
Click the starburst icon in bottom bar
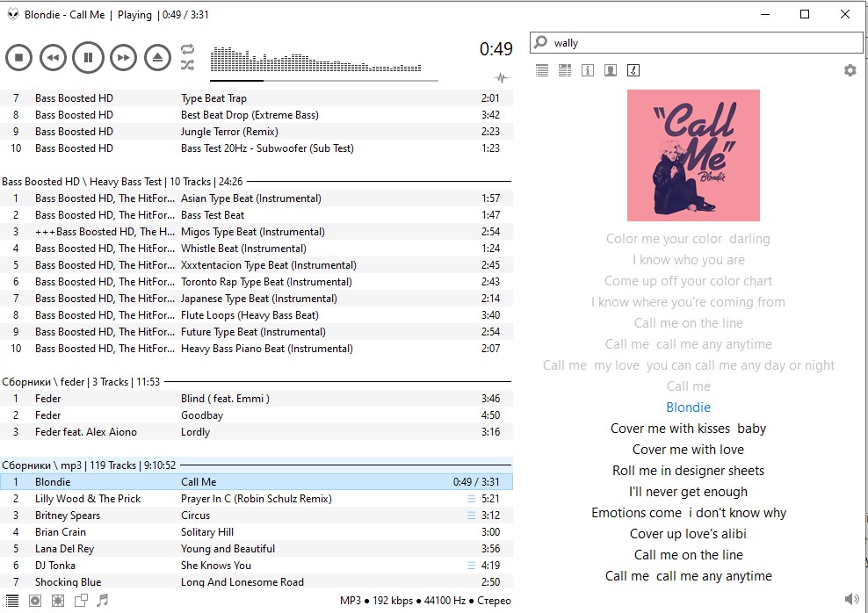(x=58, y=601)
